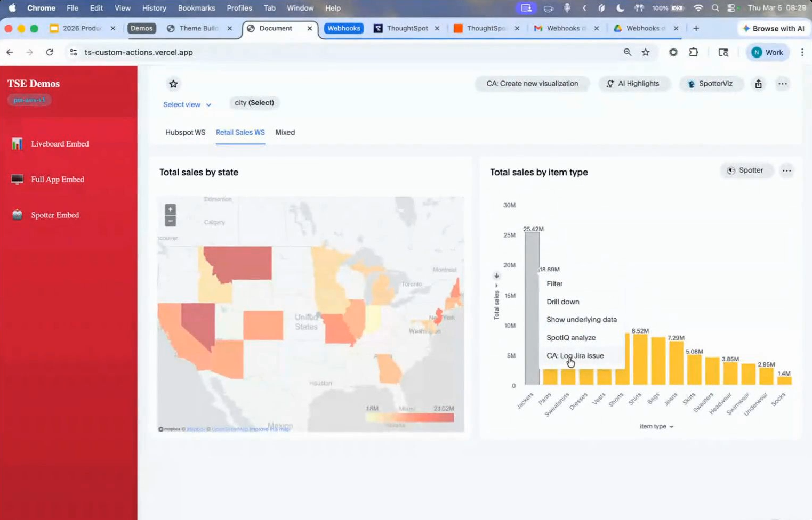Open Spotter Embed from the sidebar

55,215
